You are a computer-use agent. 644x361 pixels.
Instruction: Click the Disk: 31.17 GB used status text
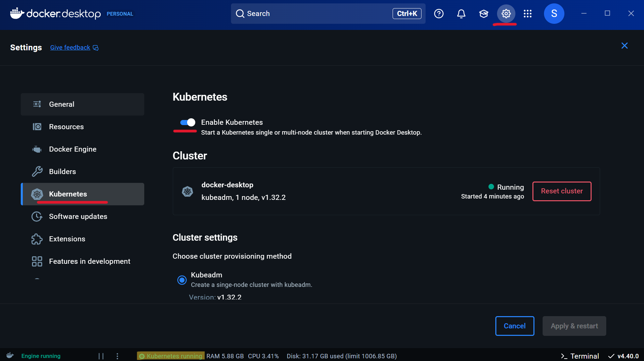click(342, 356)
